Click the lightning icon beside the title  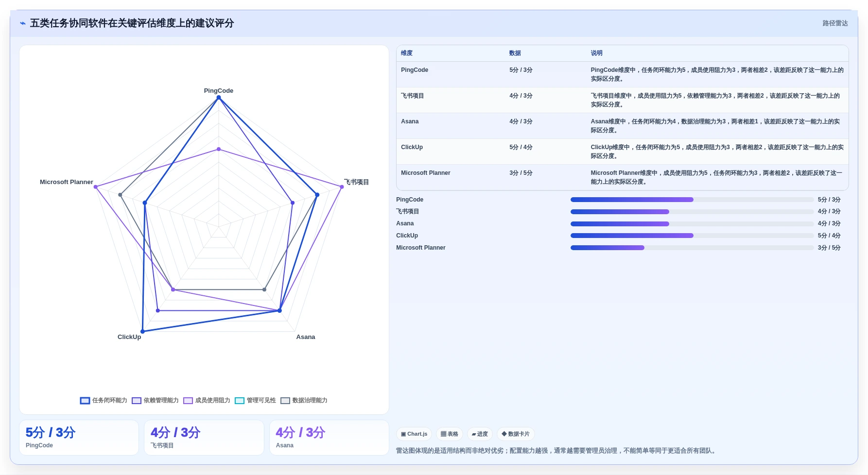[22, 23]
